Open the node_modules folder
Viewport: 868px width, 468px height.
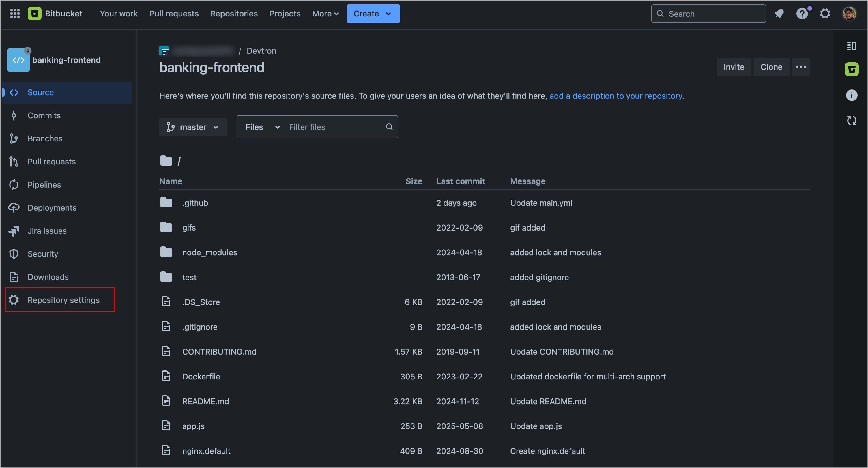pos(209,252)
